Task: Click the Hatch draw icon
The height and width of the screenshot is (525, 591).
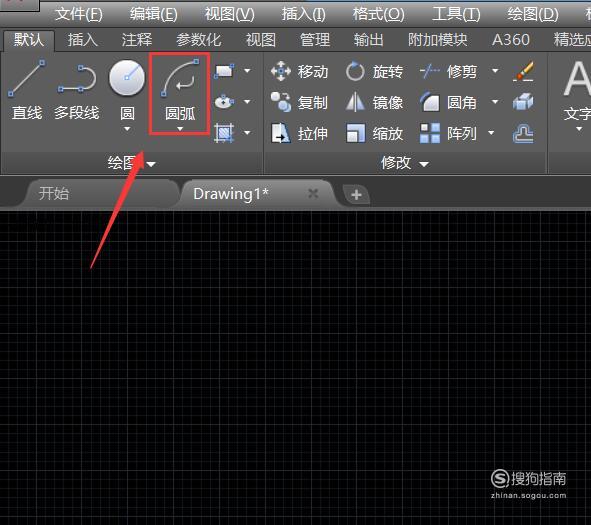Action: [224, 133]
